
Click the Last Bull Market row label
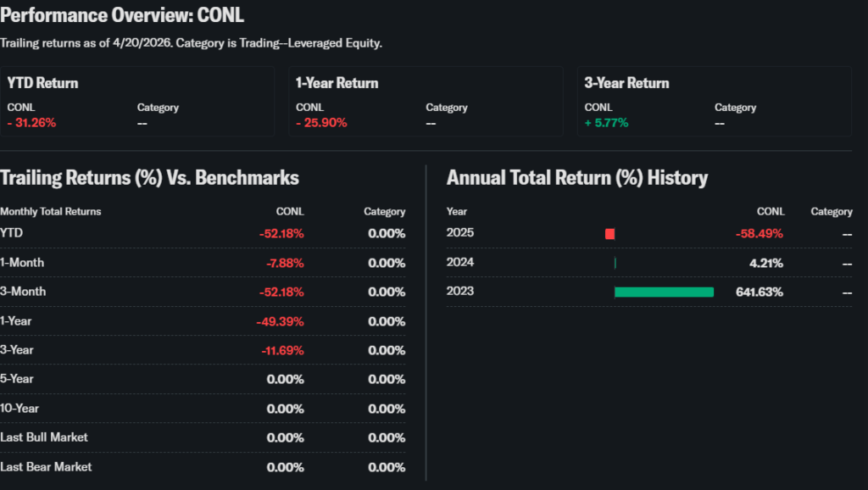44,437
